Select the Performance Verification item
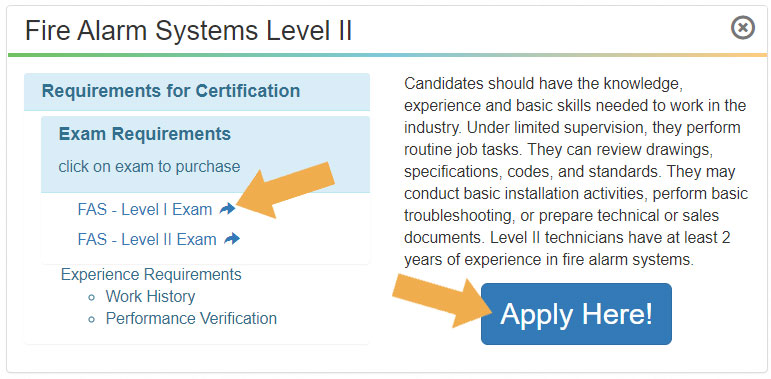771x379 pixels. [x=191, y=319]
